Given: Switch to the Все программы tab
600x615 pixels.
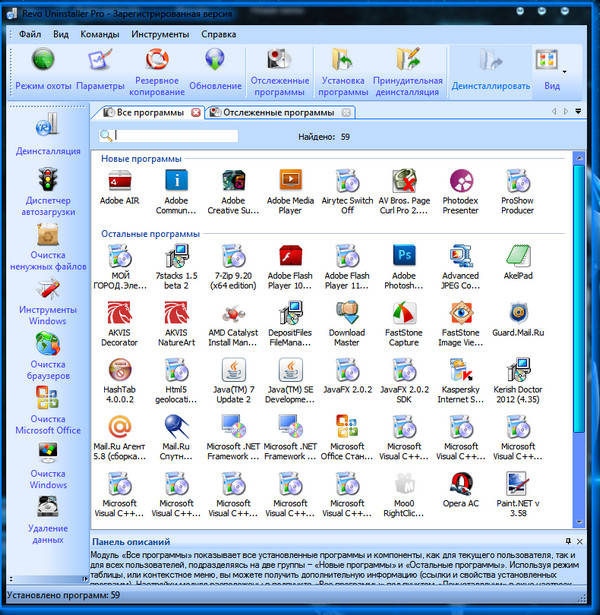Looking at the screenshot, I should pyautogui.click(x=149, y=113).
